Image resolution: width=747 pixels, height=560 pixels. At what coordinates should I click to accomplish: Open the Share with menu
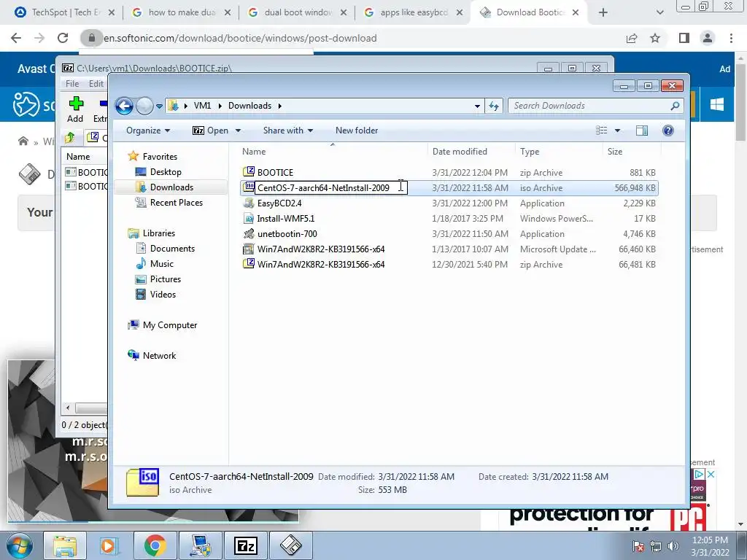coord(287,131)
